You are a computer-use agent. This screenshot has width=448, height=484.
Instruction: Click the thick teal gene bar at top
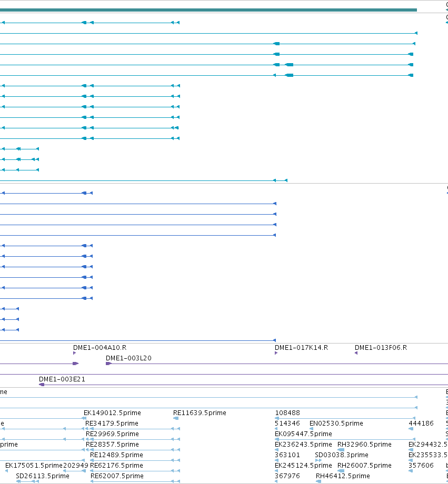pyautogui.click(x=208, y=10)
